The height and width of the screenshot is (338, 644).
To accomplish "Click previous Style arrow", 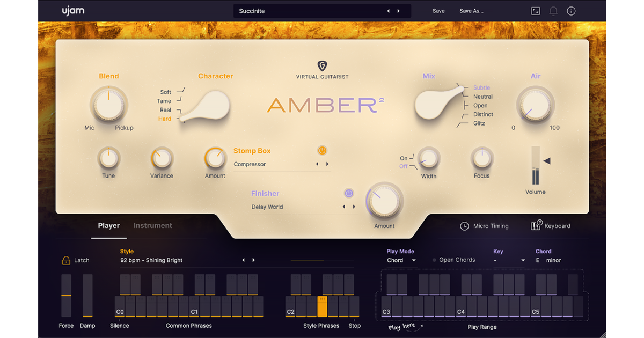I will point(244,260).
